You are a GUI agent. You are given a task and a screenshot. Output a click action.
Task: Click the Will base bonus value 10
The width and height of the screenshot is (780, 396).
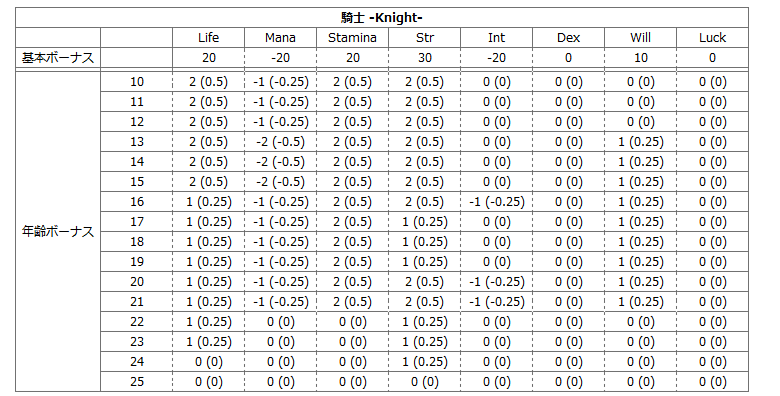pyautogui.click(x=640, y=58)
